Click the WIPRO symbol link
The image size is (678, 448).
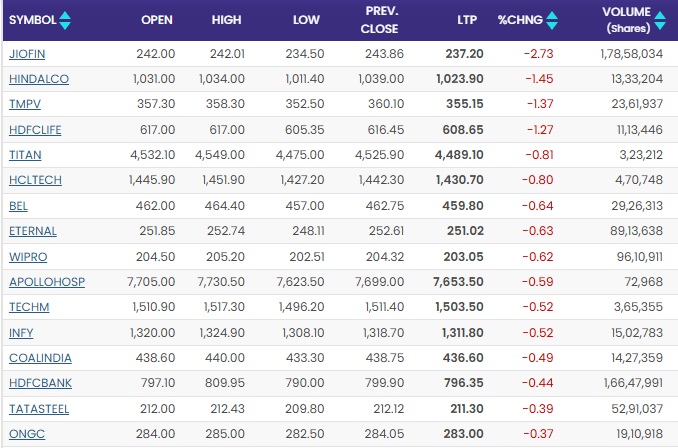26,256
